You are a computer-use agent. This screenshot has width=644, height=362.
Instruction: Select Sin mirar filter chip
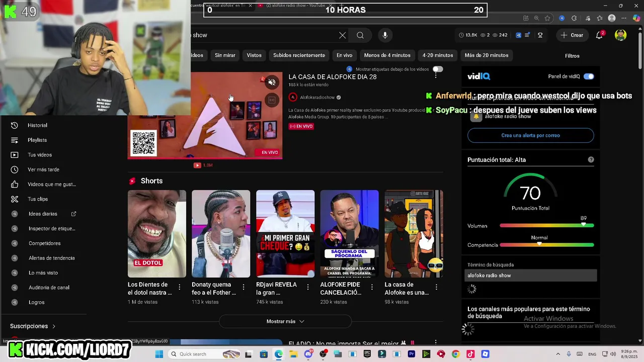[x=225, y=55]
